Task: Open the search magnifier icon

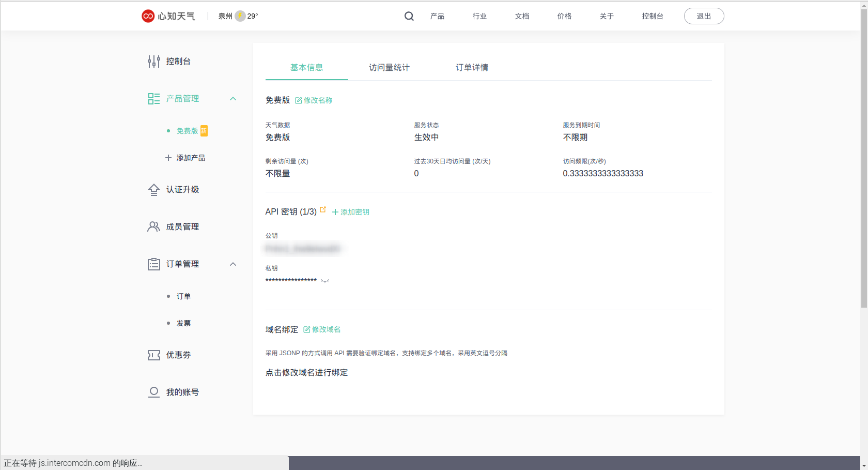Action: (409, 16)
